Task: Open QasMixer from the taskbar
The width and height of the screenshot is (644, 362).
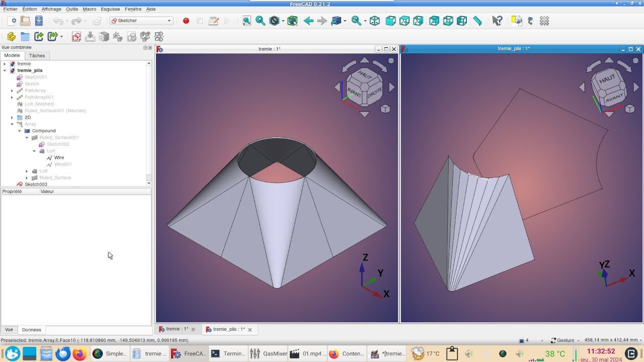Action: [x=269, y=353]
